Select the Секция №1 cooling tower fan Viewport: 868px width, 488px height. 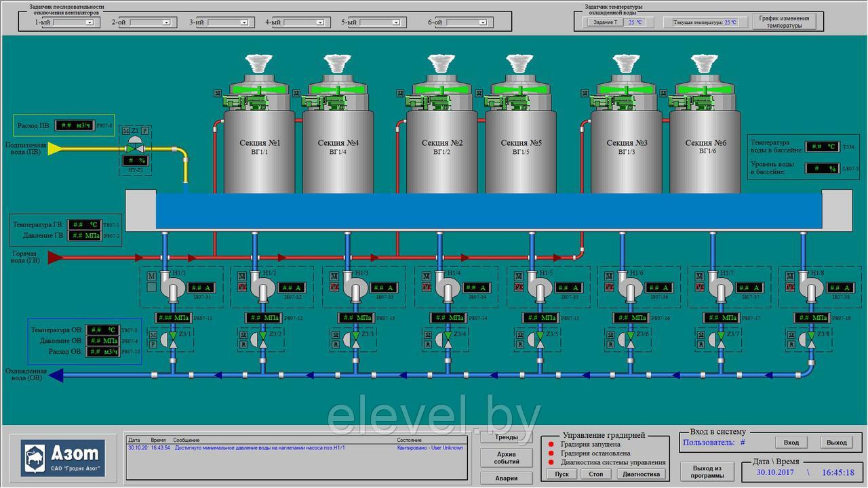(x=258, y=89)
